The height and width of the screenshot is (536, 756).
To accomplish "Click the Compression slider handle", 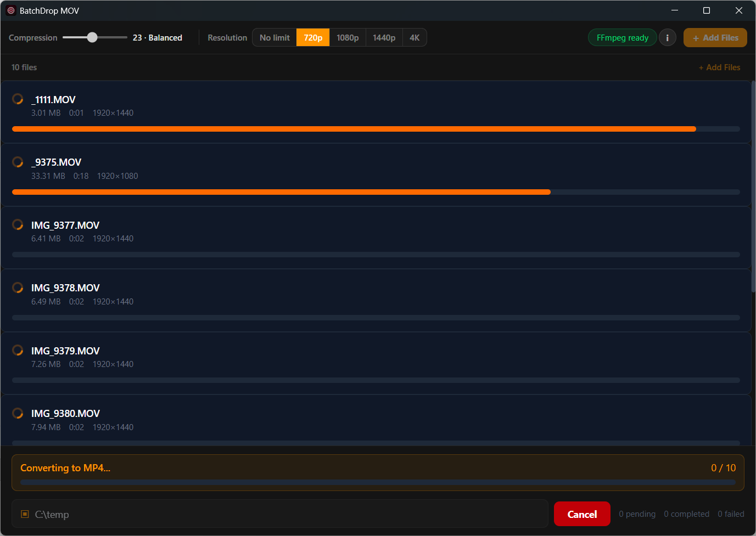I will 92,37.
